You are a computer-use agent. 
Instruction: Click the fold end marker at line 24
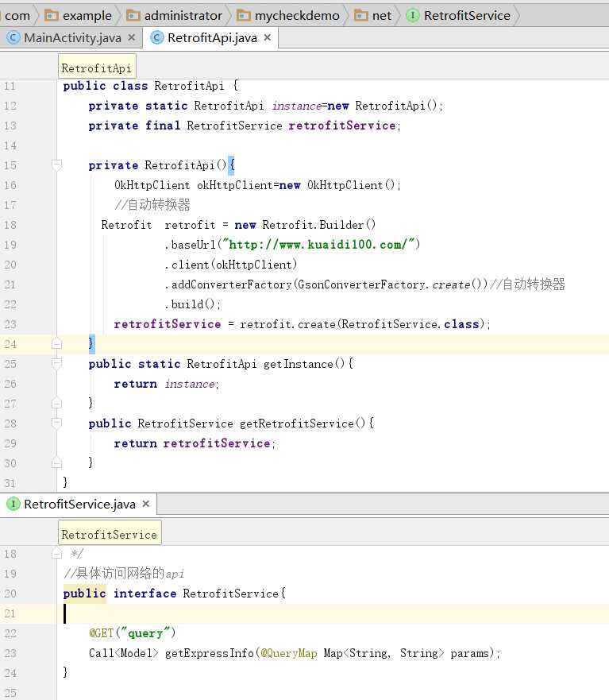coord(56,343)
